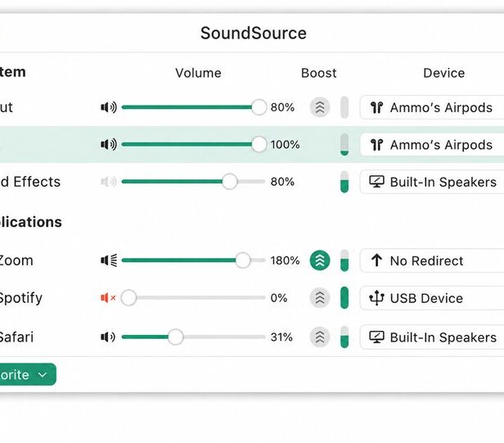Click the 80% output volume slider knob
The height and width of the screenshot is (443, 504).
(259, 107)
